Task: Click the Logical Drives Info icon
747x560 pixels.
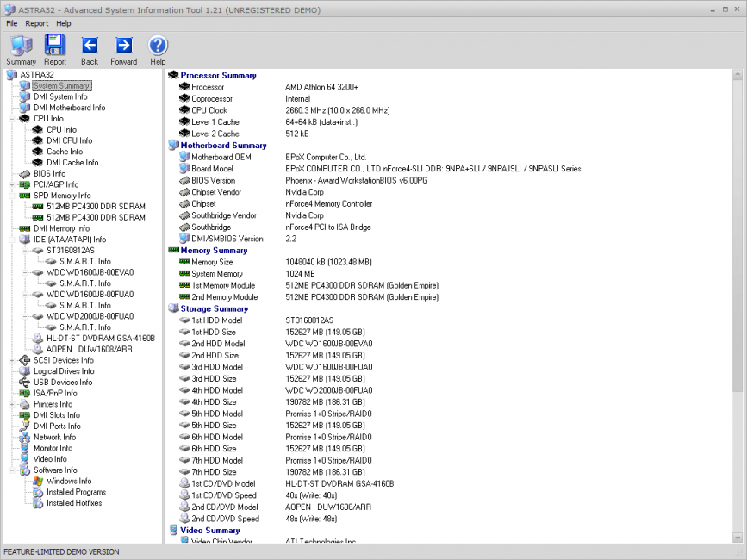Action: 25,371
